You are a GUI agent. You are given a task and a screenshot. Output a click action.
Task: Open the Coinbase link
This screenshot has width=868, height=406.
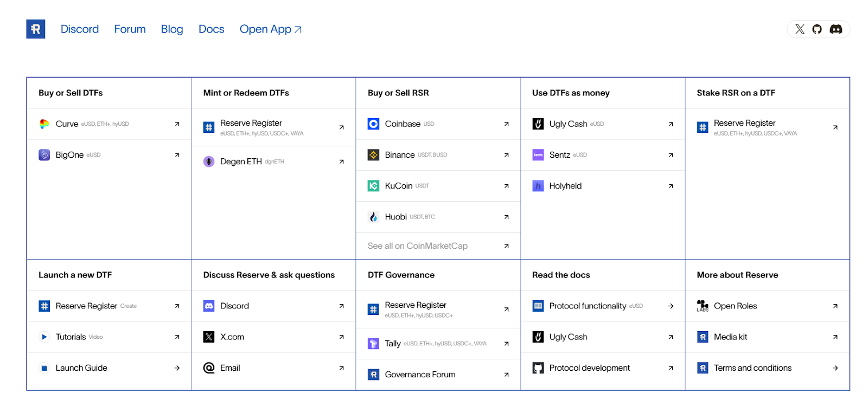tap(438, 124)
